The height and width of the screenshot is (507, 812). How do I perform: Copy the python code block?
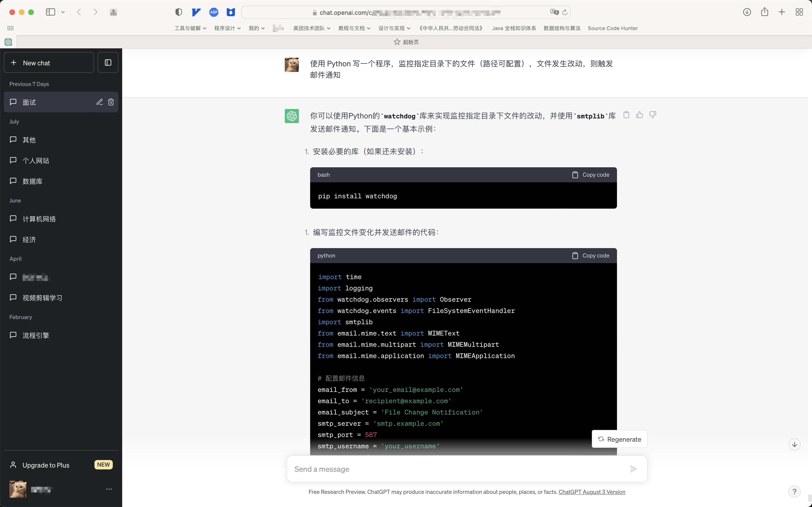[590, 256]
